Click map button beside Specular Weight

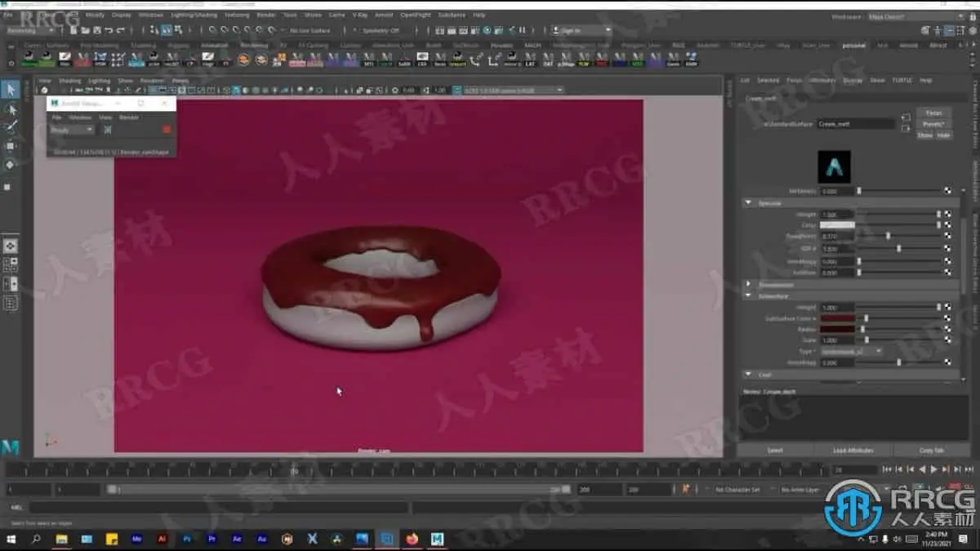(947, 214)
